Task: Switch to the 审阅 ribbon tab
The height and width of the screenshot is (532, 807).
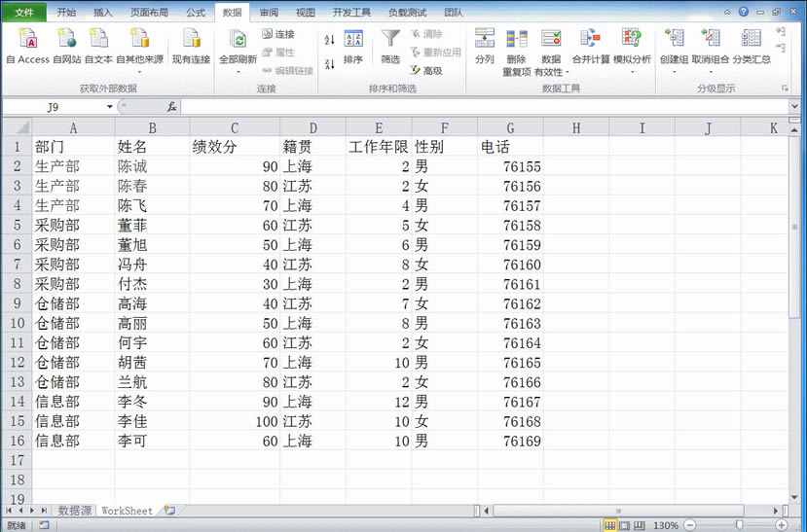Action: pos(269,13)
